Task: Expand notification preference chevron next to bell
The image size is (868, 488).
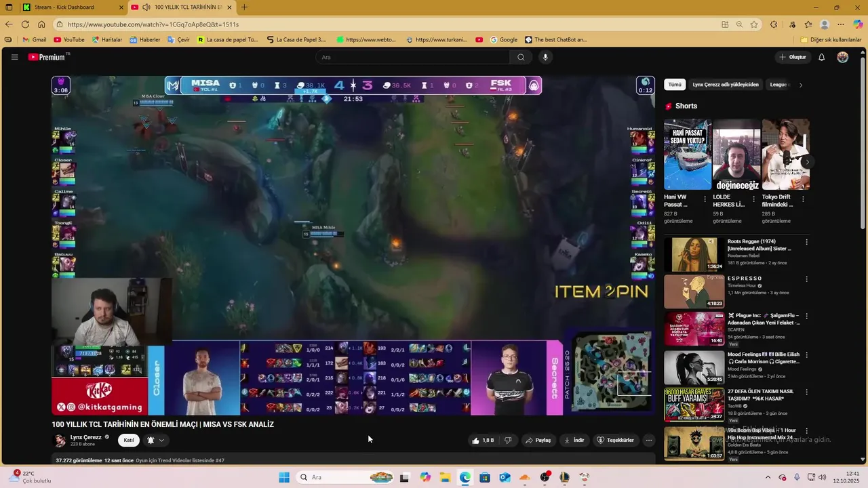Action: pyautogui.click(x=161, y=440)
